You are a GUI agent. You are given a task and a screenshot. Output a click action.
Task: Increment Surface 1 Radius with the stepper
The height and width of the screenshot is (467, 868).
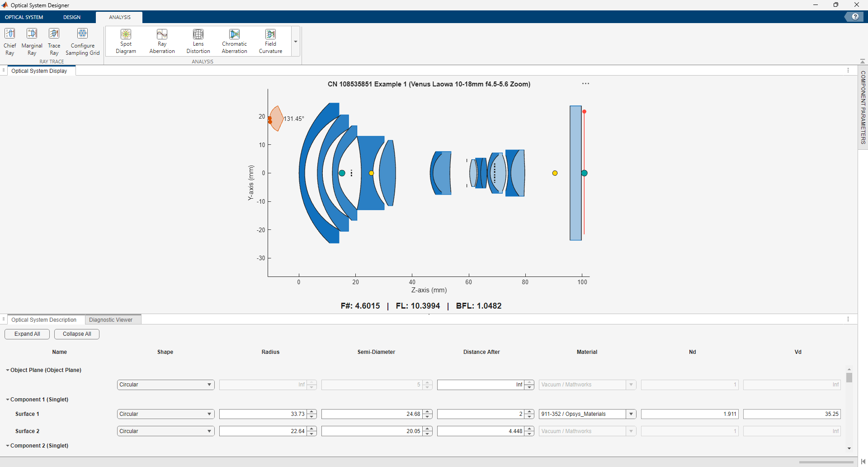311,411
